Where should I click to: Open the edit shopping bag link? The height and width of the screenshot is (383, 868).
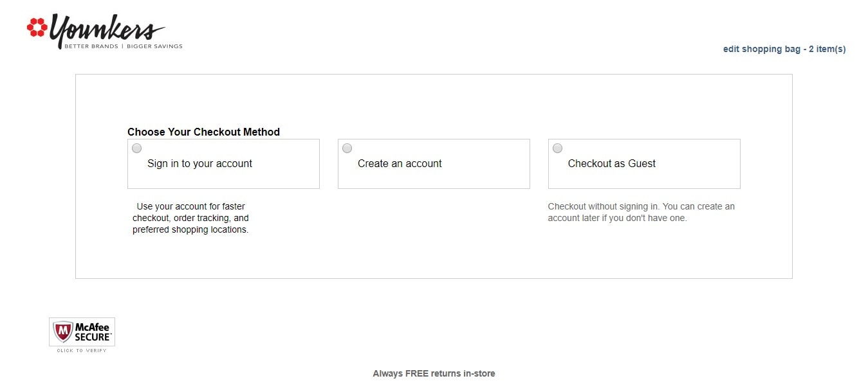tap(784, 49)
